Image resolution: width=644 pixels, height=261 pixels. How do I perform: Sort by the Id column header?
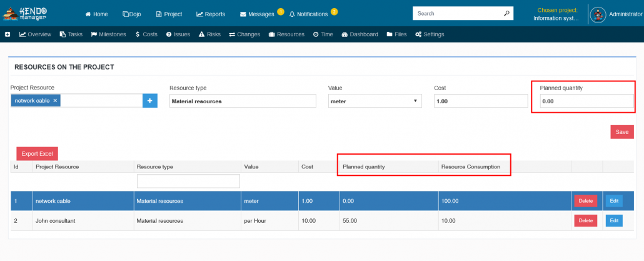click(16, 167)
